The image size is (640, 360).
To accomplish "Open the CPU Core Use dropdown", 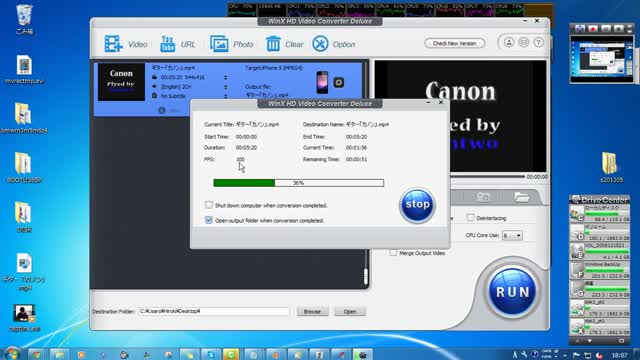I will click(512, 236).
